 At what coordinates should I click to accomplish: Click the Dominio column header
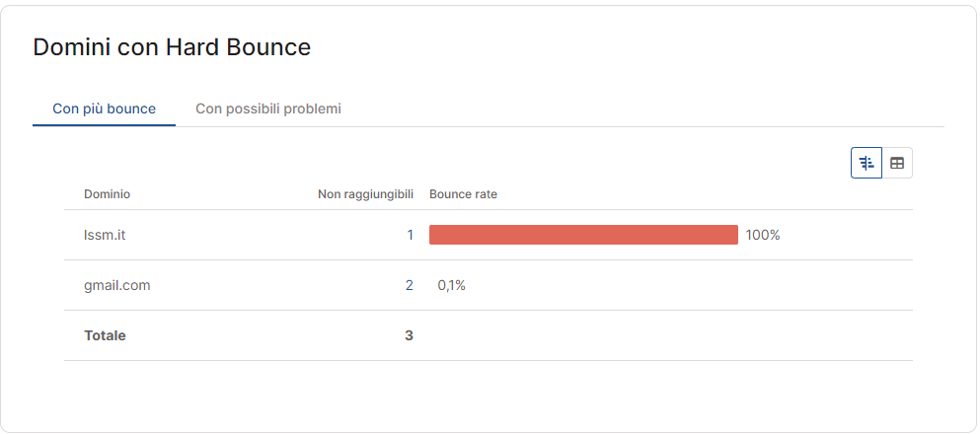(107, 194)
